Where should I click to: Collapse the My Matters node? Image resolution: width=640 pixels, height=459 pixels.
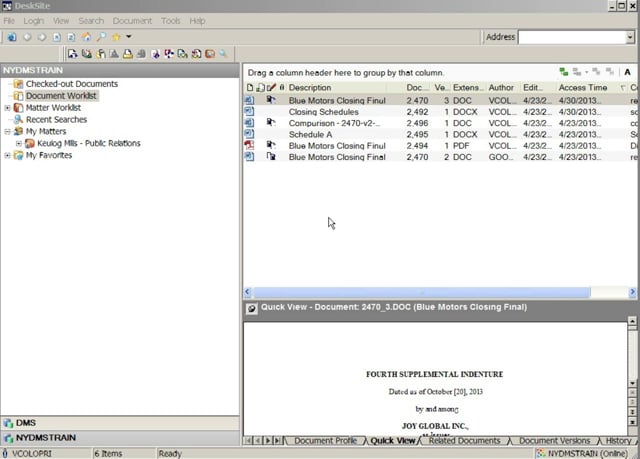click(7, 131)
